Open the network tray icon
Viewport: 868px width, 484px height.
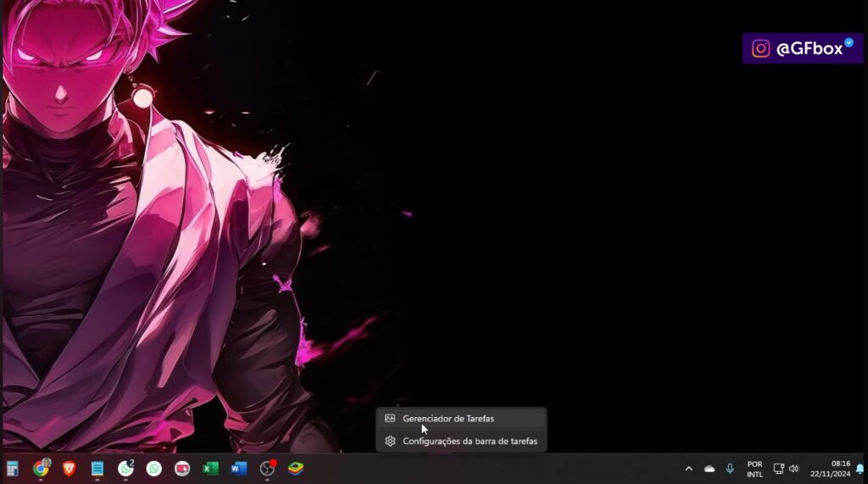pyautogui.click(x=778, y=469)
